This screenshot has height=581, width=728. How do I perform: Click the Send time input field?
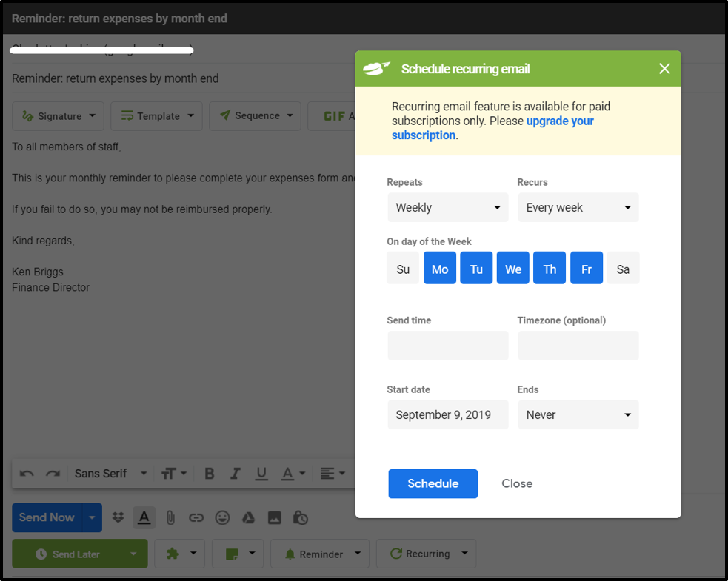point(447,346)
